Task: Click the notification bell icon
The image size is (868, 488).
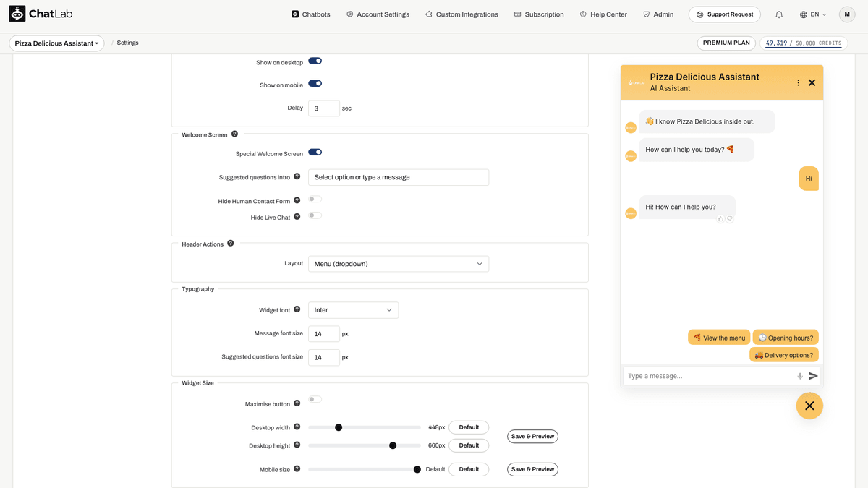Action: (x=779, y=14)
